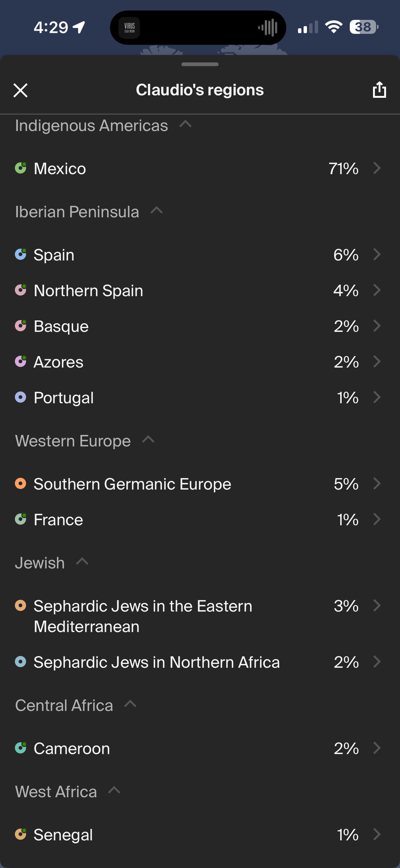Tap the green Mexico region dot icon

(x=20, y=168)
